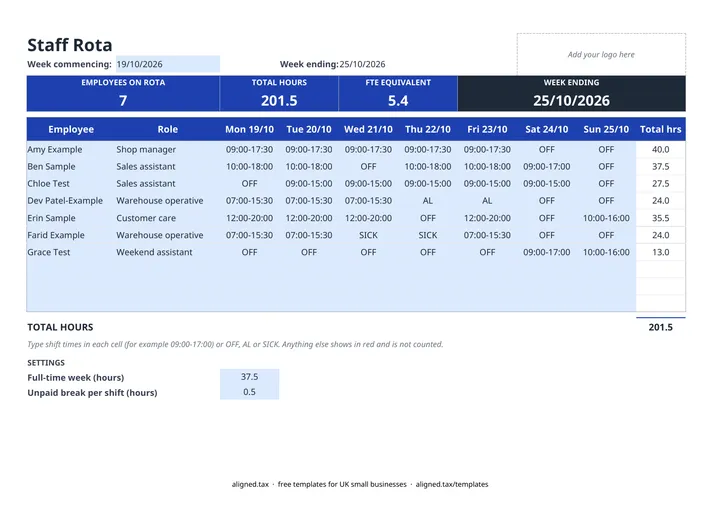The image size is (720, 509).
Task: Select Farid Example's Thursday SICK cell
Action: pyautogui.click(x=428, y=235)
